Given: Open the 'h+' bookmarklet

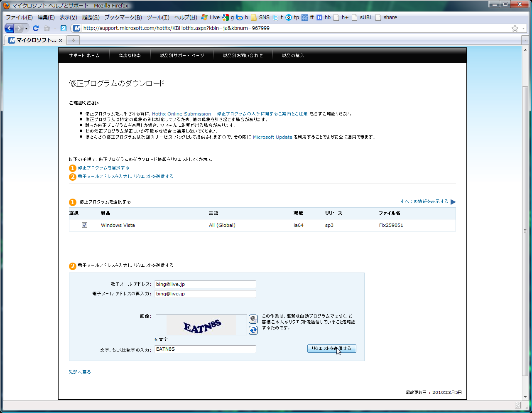Looking at the screenshot, I should click(341, 17).
